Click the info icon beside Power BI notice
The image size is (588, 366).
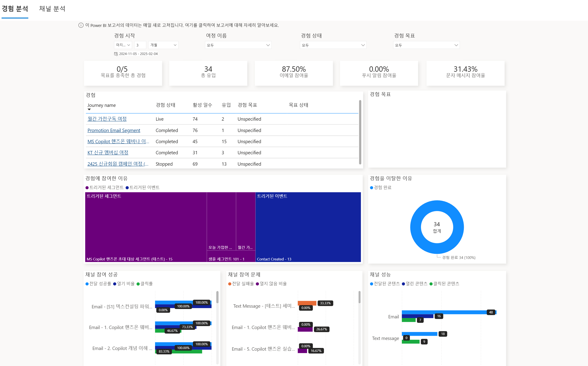point(81,25)
